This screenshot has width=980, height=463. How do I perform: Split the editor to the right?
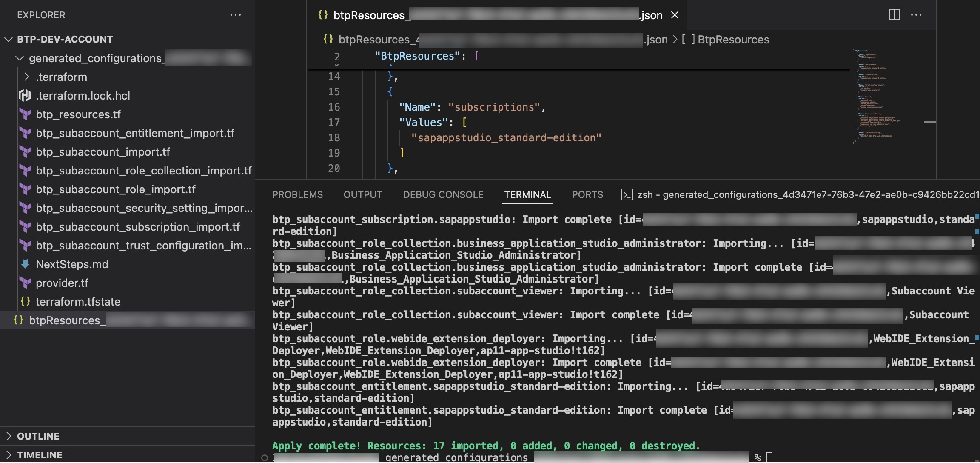coord(895,15)
